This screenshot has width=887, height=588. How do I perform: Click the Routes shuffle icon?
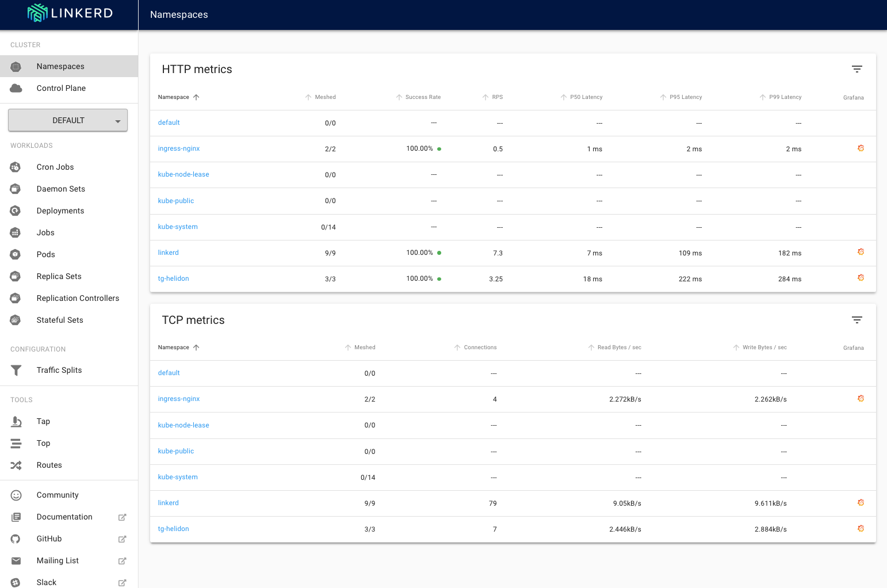click(x=16, y=465)
